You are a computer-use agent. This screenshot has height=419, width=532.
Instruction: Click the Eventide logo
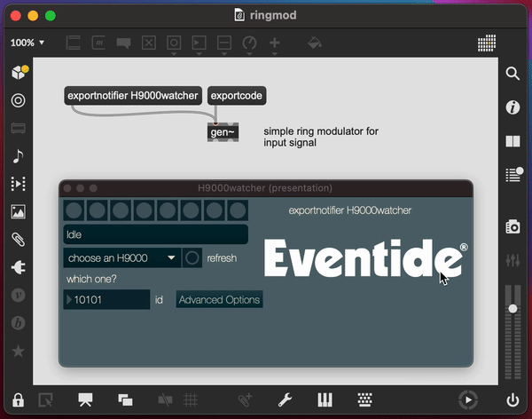point(365,258)
